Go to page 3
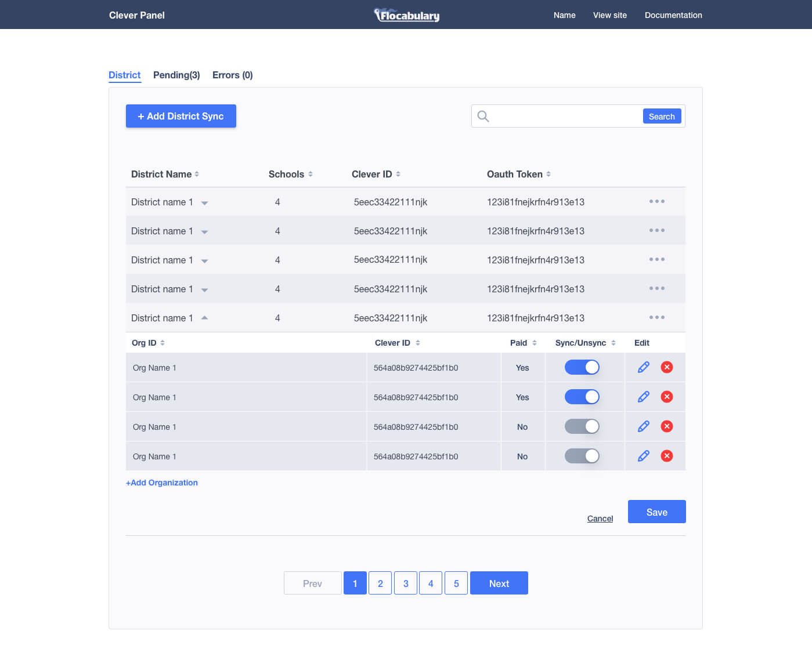The image size is (812, 667). (x=406, y=583)
